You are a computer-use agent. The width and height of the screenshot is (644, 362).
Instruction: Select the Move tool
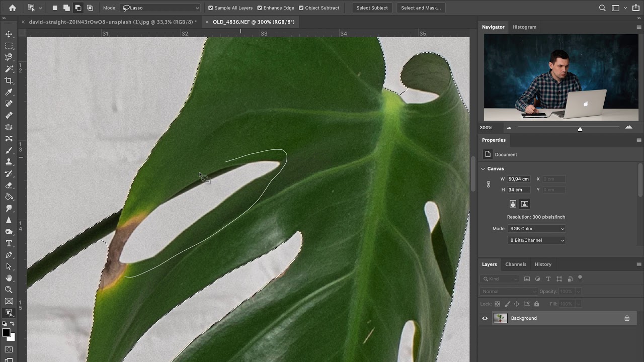(9, 34)
